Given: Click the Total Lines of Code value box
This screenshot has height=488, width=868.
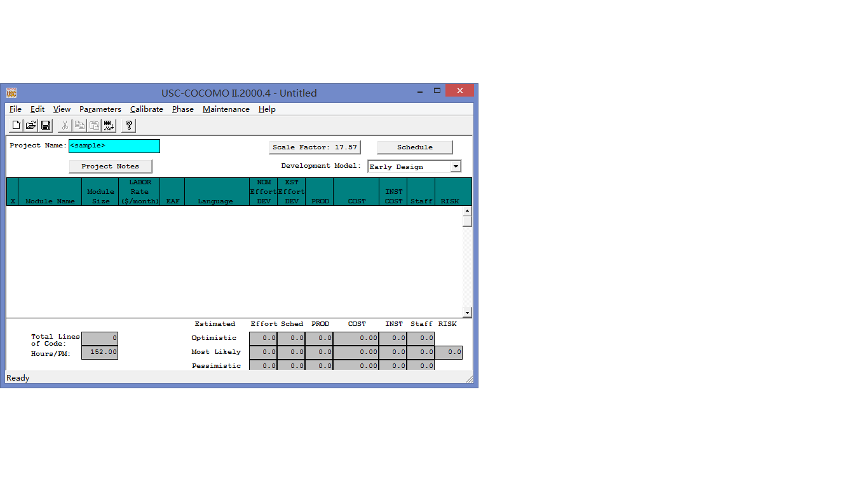Looking at the screenshot, I should coord(100,339).
